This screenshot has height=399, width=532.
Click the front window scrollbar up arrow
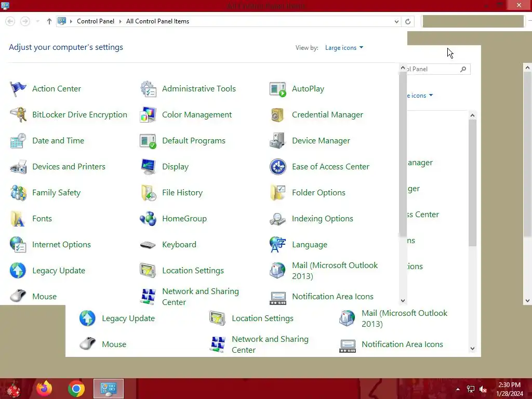[x=403, y=68]
